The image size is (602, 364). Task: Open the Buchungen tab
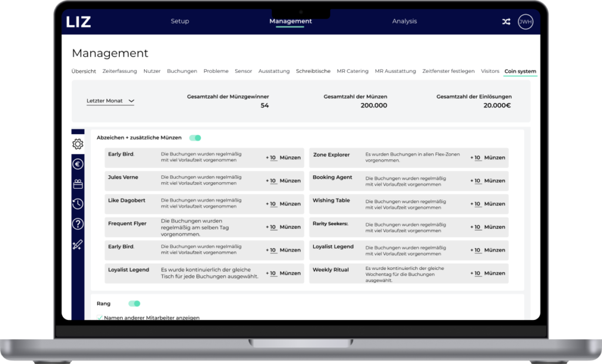click(x=182, y=71)
